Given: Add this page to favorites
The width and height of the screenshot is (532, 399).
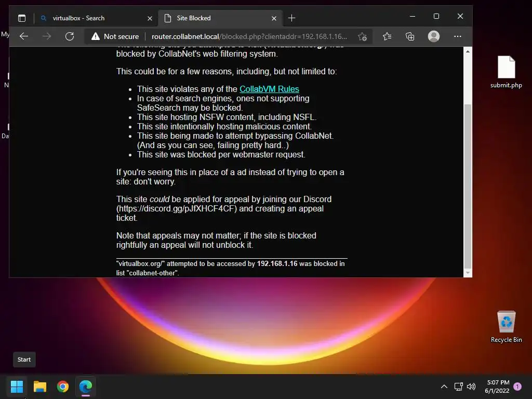Looking at the screenshot, I should tap(362, 37).
